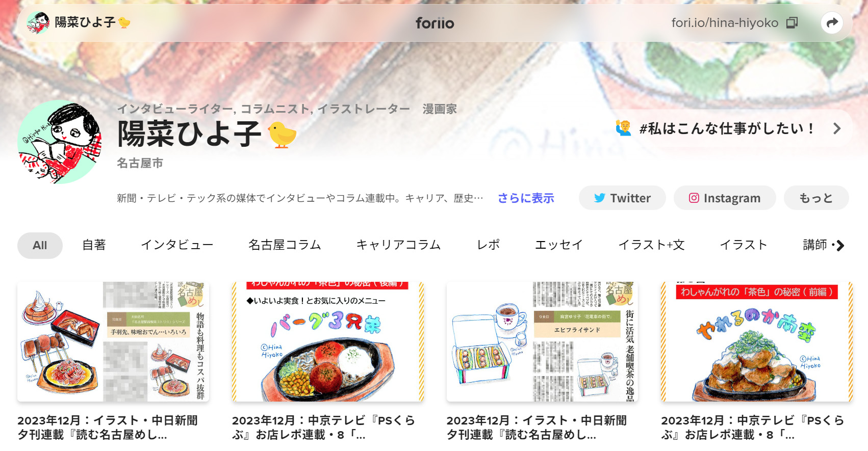Expand #私はこんな仕事がしたい chevron

(836, 128)
